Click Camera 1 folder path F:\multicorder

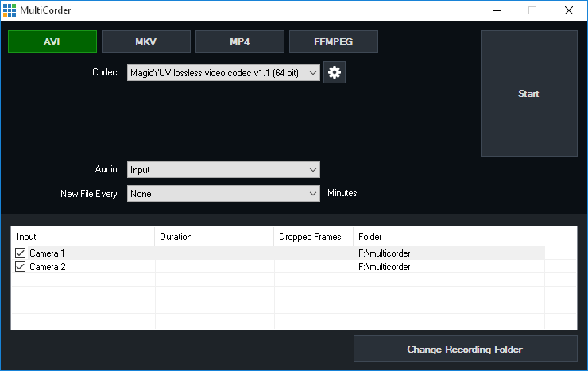[385, 253]
